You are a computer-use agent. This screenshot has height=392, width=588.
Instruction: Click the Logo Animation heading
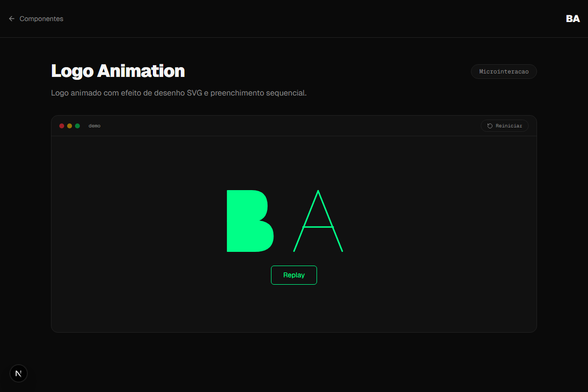coord(118,71)
